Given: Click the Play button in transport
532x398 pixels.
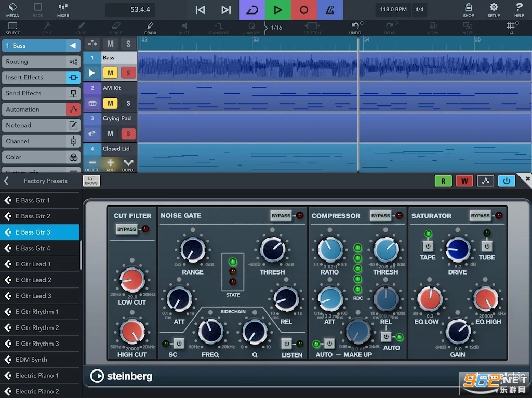Looking at the screenshot, I should point(278,10).
